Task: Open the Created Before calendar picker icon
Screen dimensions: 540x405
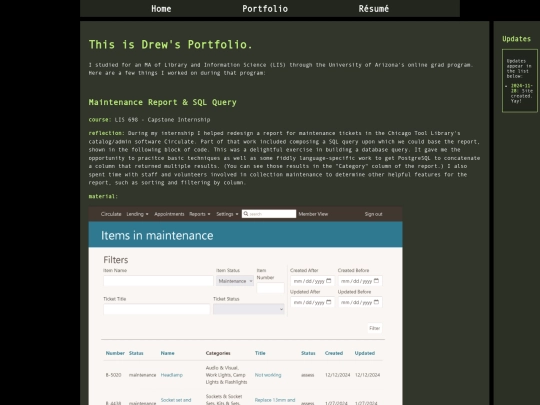Action: coord(376,281)
